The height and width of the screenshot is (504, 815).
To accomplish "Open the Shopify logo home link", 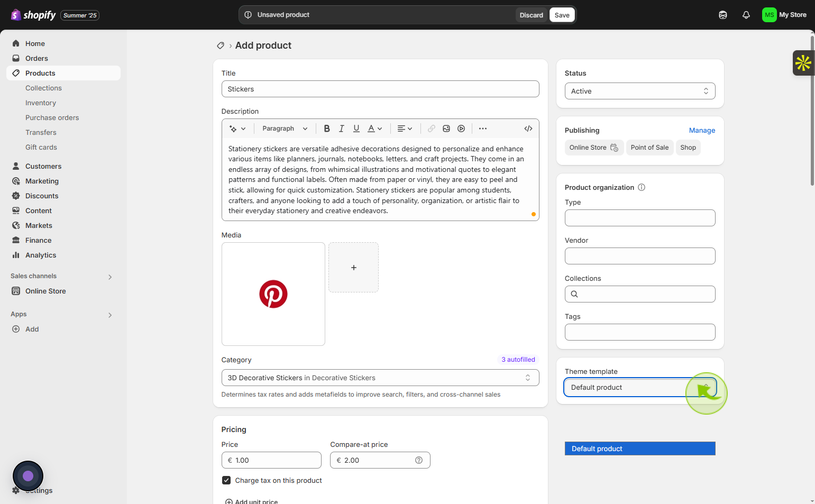I will 33,15.
